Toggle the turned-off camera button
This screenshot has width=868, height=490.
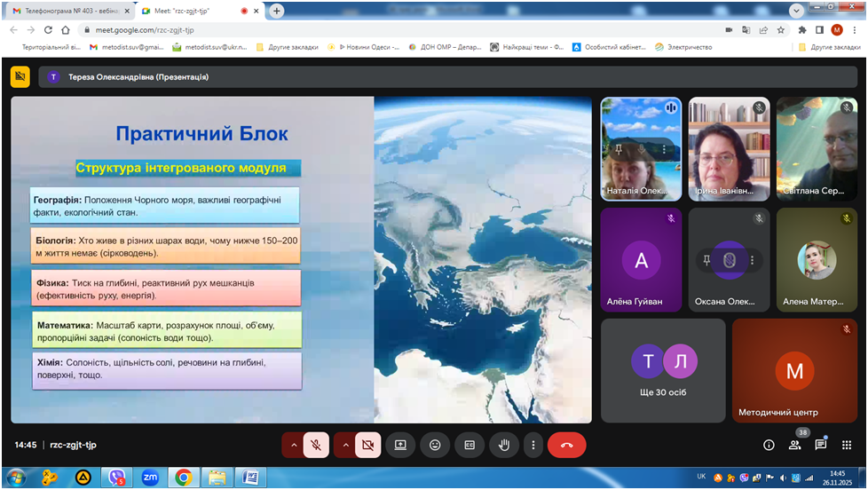pos(368,445)
